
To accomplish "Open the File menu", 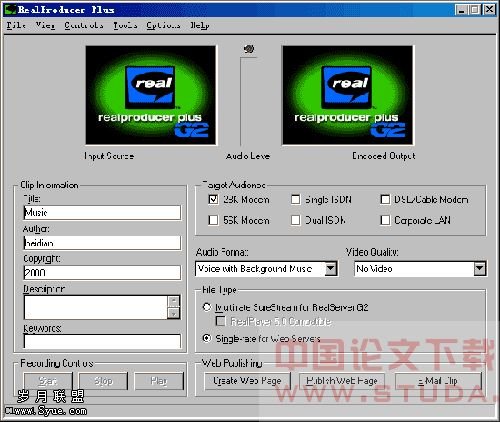I will point(16,25).
